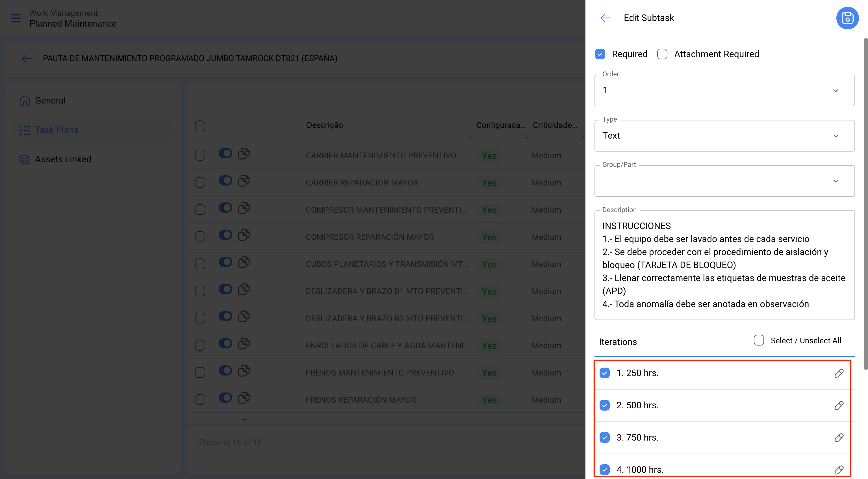Duplicate the DESLIZADERA Y BRAZO B1 task plan
This screenshot has width=868, height=479.
[x=244, y=289]
